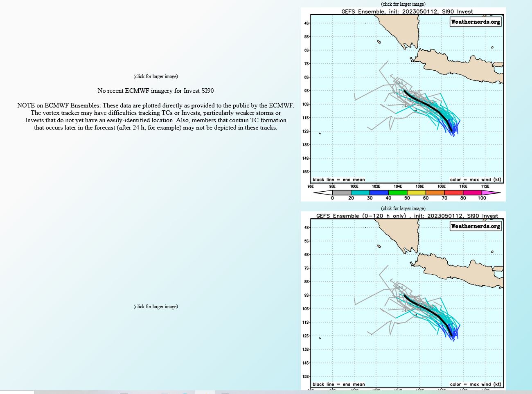Click the "NOTE on ECMWF Ensembles" paragraph
Screen dimensions: 532x394
tap(156, 116)
